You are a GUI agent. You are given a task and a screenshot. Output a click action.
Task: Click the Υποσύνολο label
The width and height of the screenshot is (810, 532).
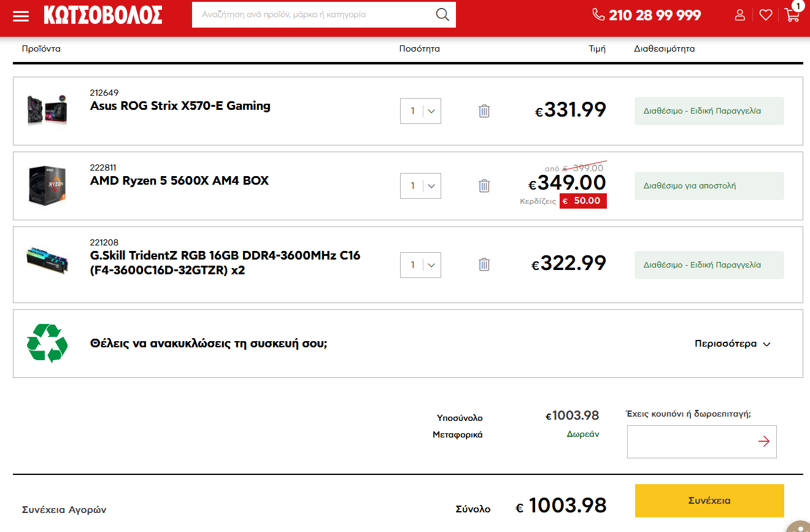[x=460, y=418]
